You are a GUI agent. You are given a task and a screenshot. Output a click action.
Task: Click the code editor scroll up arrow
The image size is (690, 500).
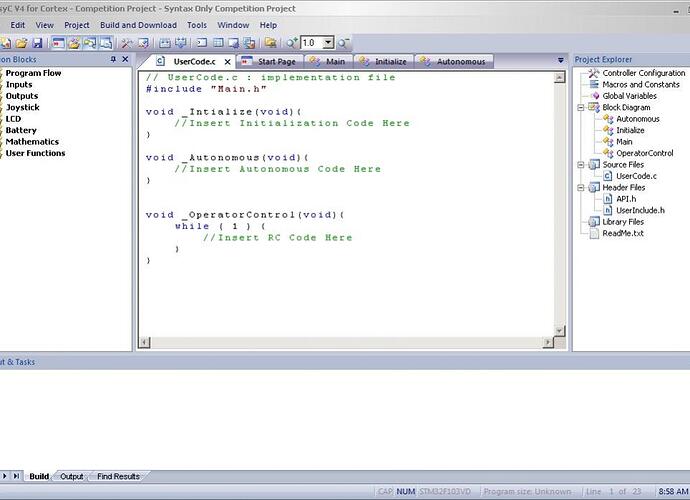click(x=559, y=78)
